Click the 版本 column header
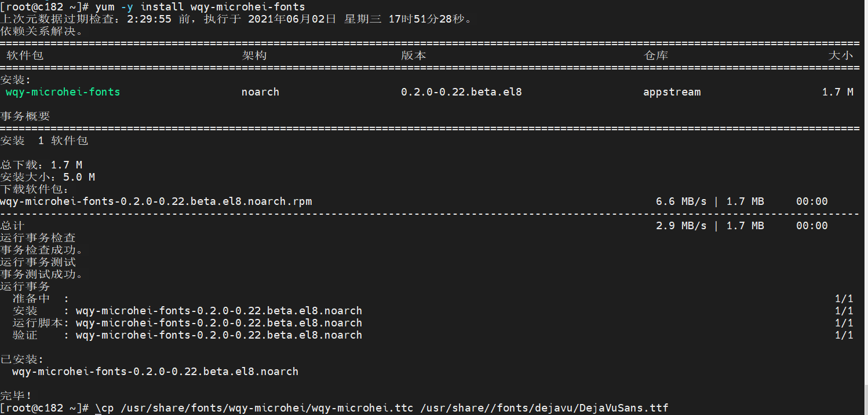Viewport: 868px width, 415px height. [413, 56]
